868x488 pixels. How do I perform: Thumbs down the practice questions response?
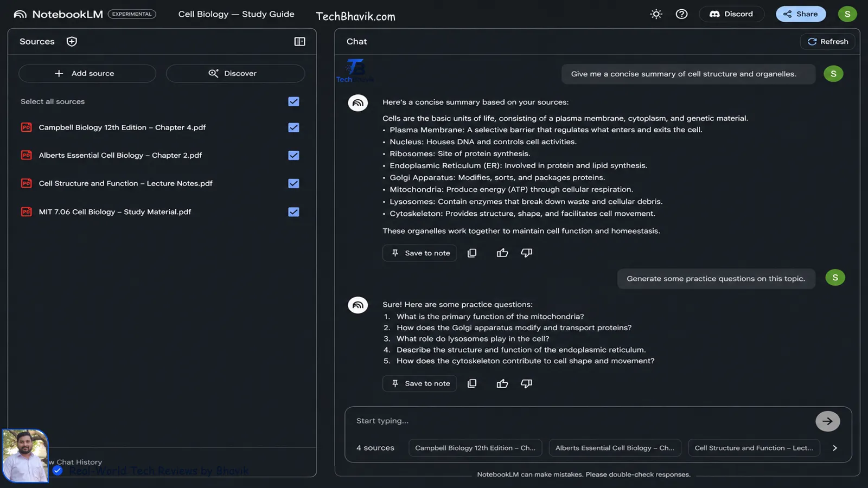coord(526,384)
